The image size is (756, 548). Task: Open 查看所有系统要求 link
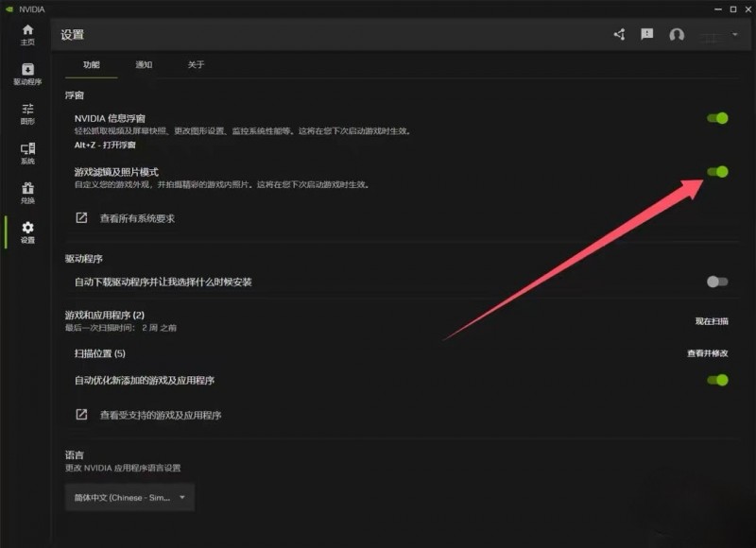point(137,218)
